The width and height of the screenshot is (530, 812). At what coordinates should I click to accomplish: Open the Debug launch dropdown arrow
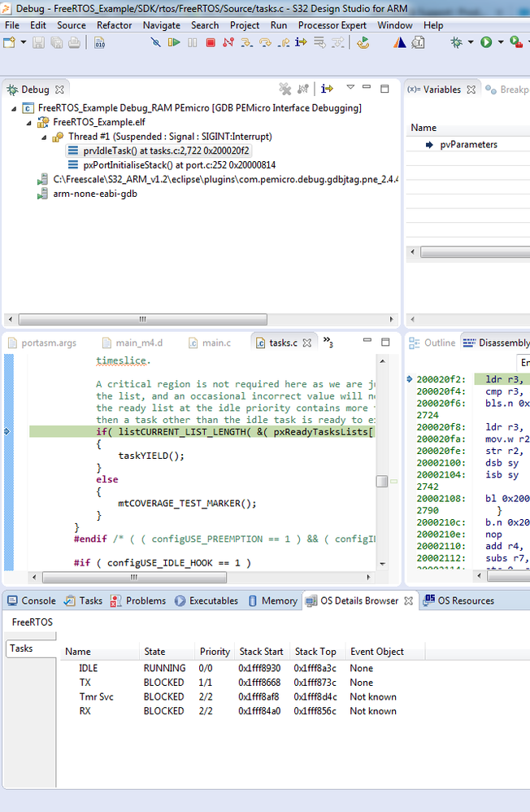point(471,42)
